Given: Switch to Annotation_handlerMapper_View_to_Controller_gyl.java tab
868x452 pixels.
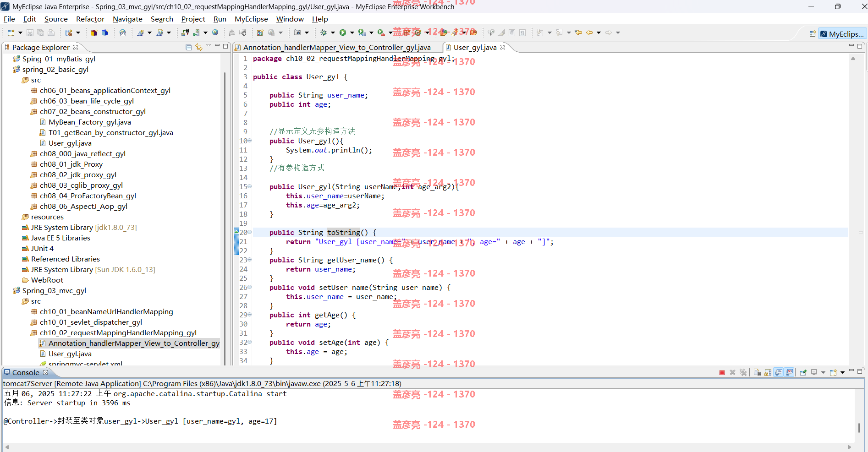Looking at the screenshot, I should pos(336,47).
